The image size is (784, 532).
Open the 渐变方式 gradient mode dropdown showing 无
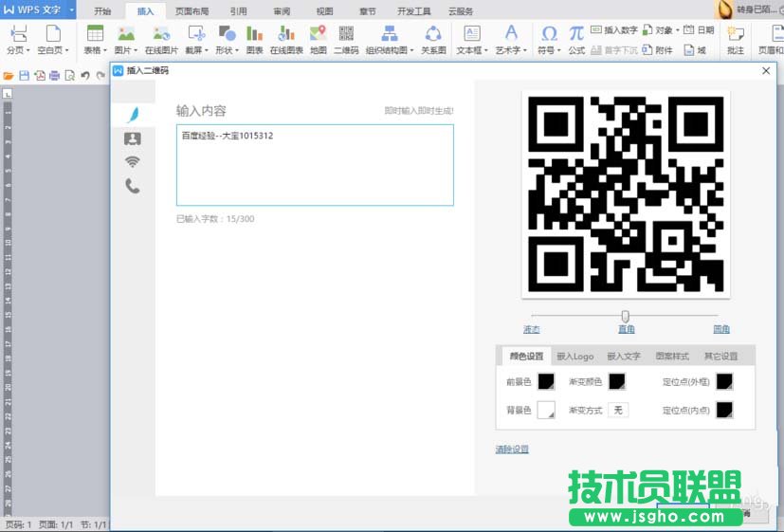tap(618, 410)
